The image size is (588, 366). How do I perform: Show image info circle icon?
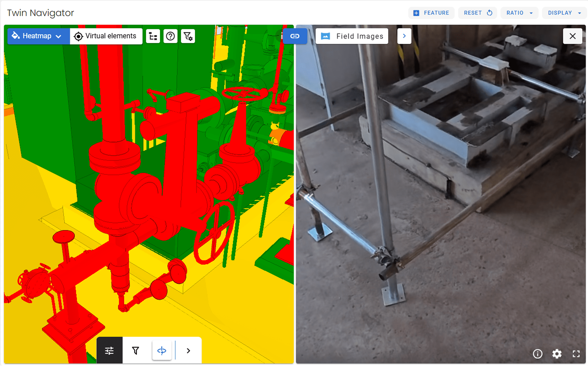tap(538, 354)
